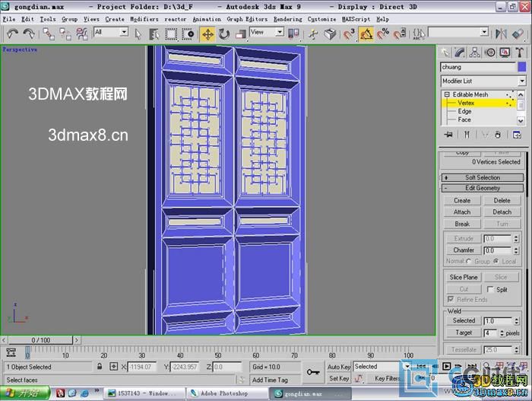The height and width of the screenshot is (401, 532).
Task: Click the Set Key mode key icon
Action: pyautogui.click(x=313, y=372)
